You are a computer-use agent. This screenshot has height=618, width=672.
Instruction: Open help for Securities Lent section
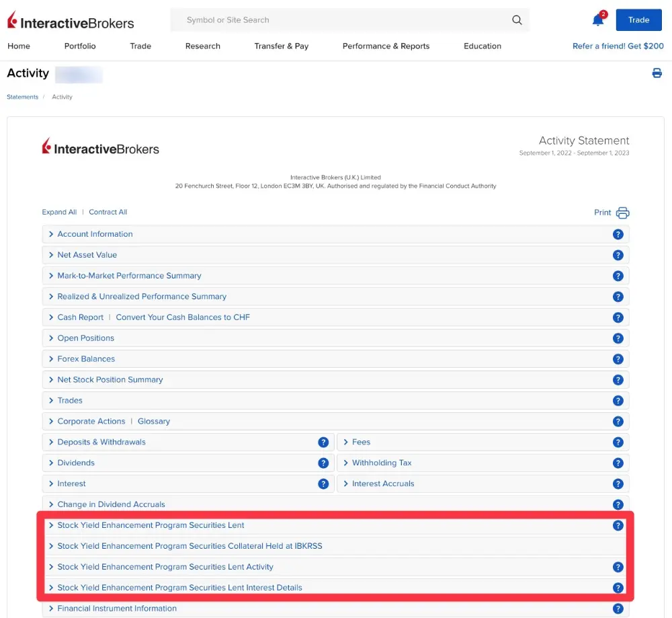pos(618,525)
